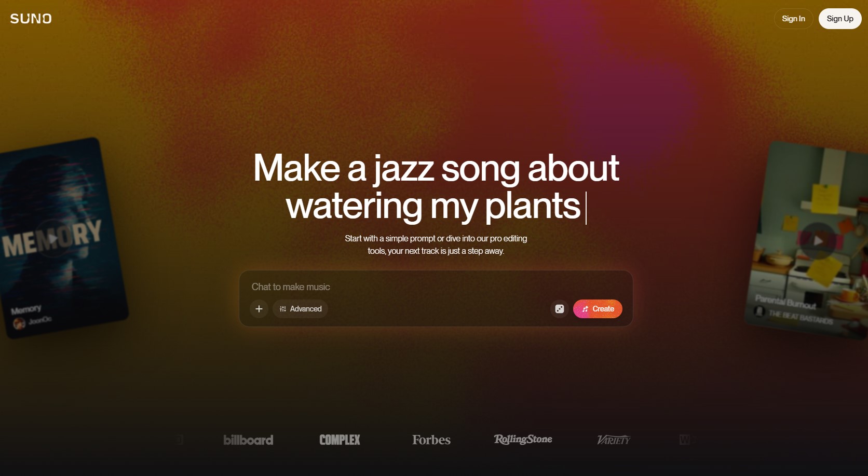Play the Memory song card
This screenshot has width=868, height=476.
tap(52, 238)
